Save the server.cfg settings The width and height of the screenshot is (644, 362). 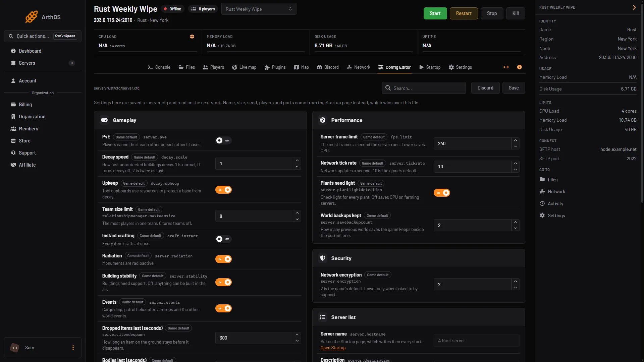coord(514,88)
